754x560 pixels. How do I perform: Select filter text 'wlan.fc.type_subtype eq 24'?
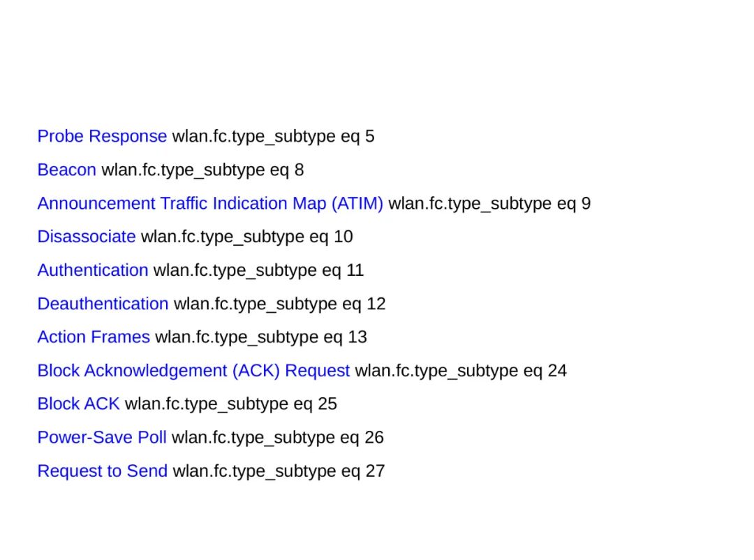[461, 371]
